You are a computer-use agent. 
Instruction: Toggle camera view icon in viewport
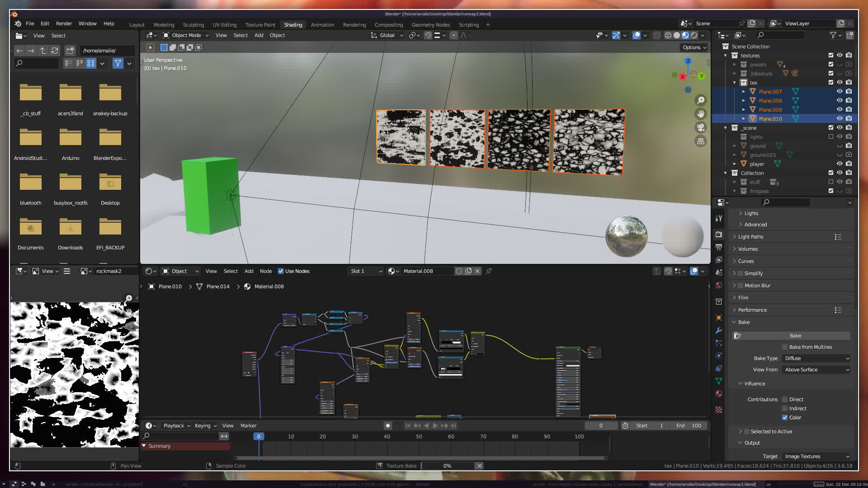click(701, 127)
